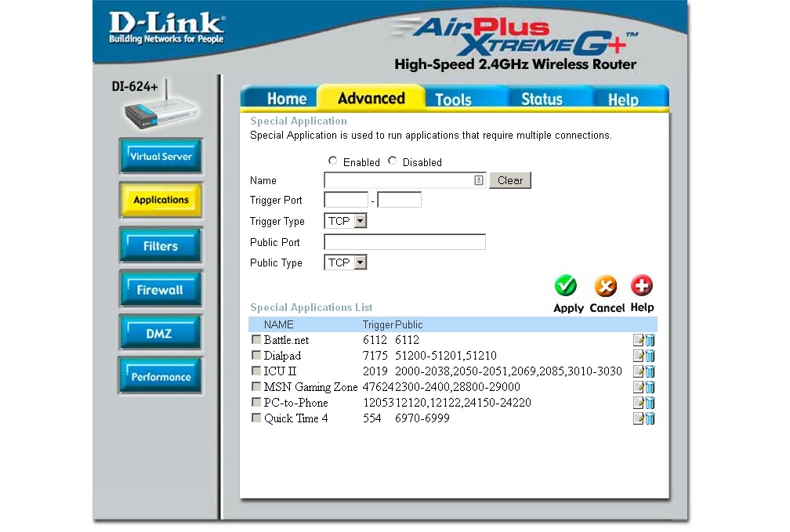Click the green Apply checkmark icon
The width and height of the screenshot is (790, 532).
click(x=566, y=286)
